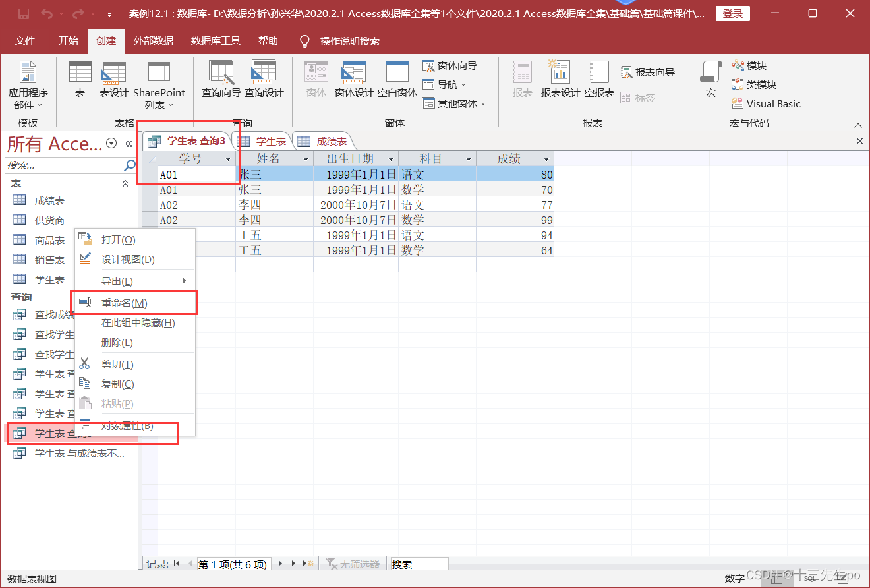
Task: Save the database with the save icon
Action: point(24,14)
